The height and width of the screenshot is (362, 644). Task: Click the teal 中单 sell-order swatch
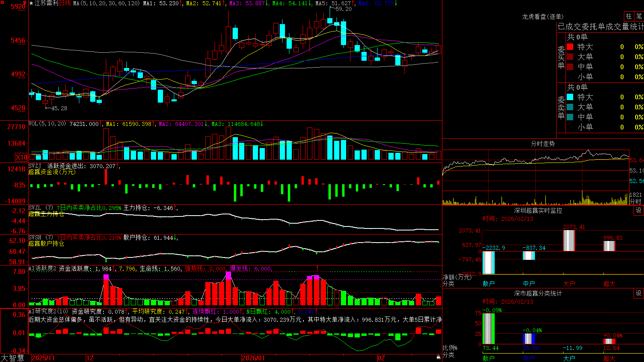point(570,117)
